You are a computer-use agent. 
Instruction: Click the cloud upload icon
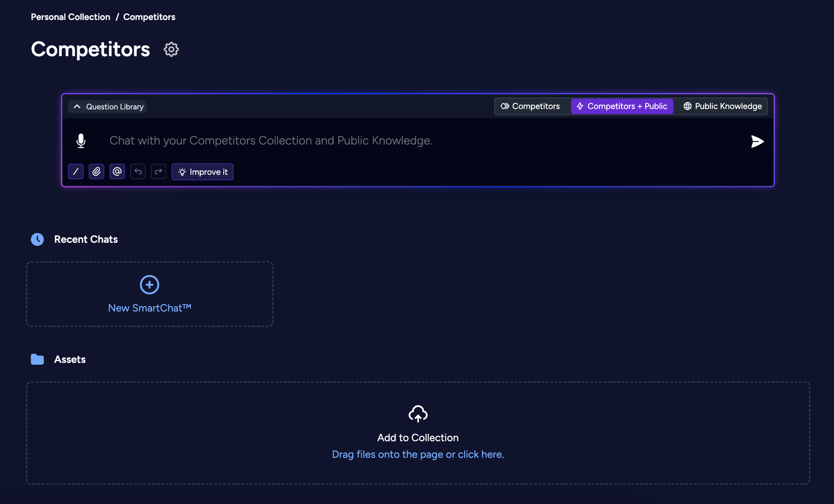[418, 414]
